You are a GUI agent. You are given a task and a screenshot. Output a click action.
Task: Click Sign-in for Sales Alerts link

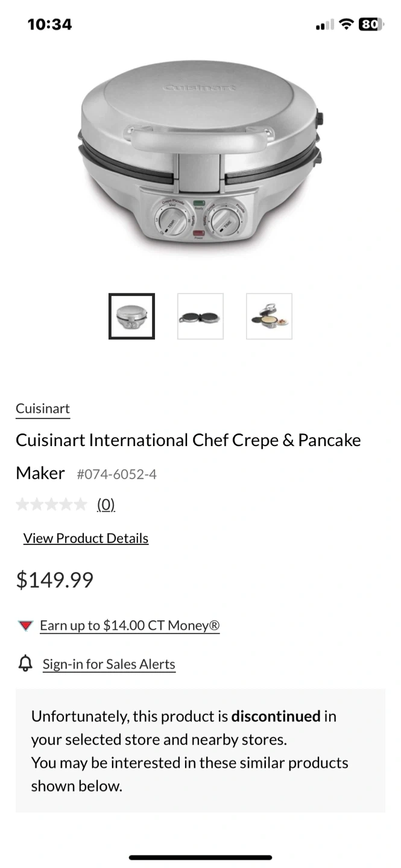109,664
